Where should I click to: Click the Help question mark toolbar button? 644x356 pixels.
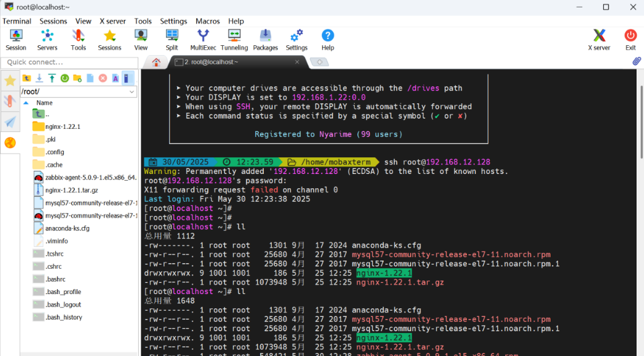click(328, 40)
